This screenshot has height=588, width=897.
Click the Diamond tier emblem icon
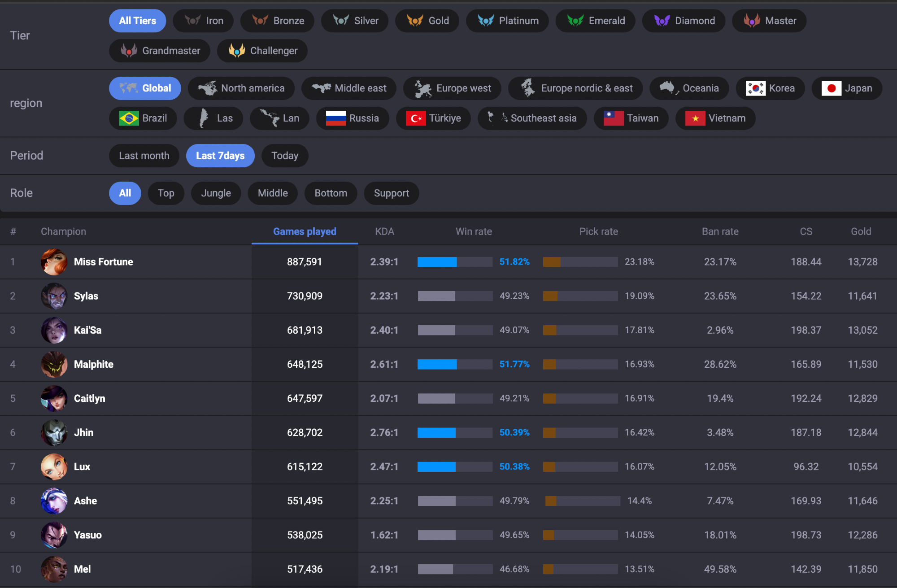pyautogui.click(x=662, y=21)
